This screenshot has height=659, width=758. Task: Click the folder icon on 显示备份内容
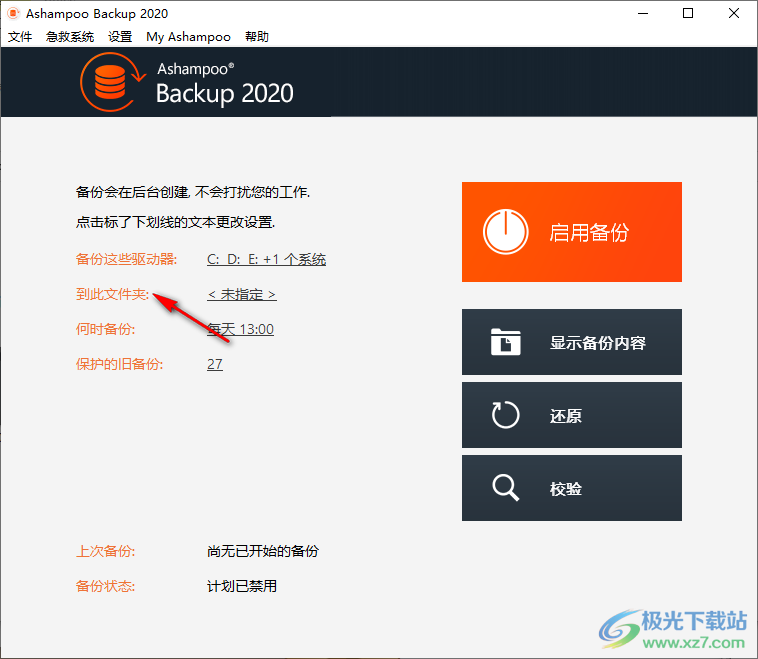505,342
